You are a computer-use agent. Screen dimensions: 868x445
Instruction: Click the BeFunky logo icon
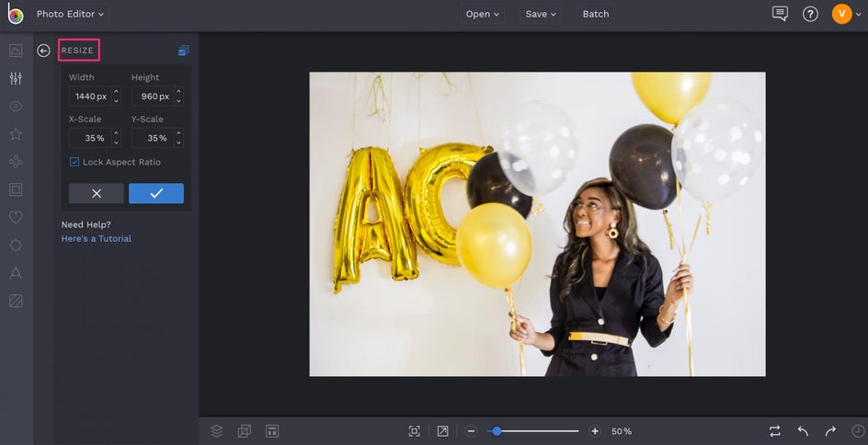click(15, 14)
